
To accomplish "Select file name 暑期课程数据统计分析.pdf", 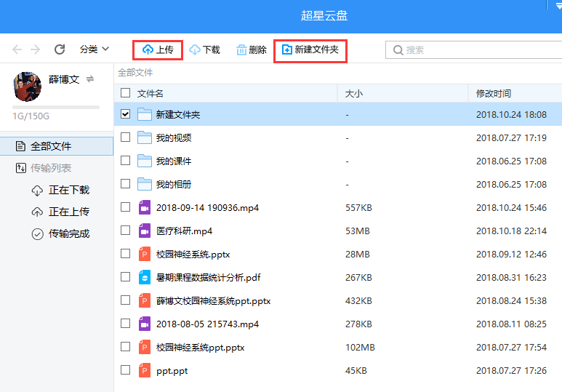I will tap(208, 278).
